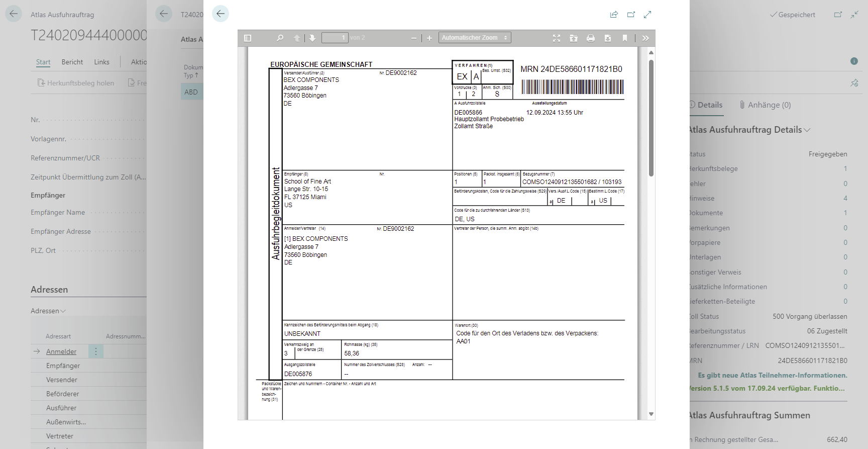The image size is (868, 449).
Task: Click the Gespeichert saved indicator
Action: coord(793,15)
